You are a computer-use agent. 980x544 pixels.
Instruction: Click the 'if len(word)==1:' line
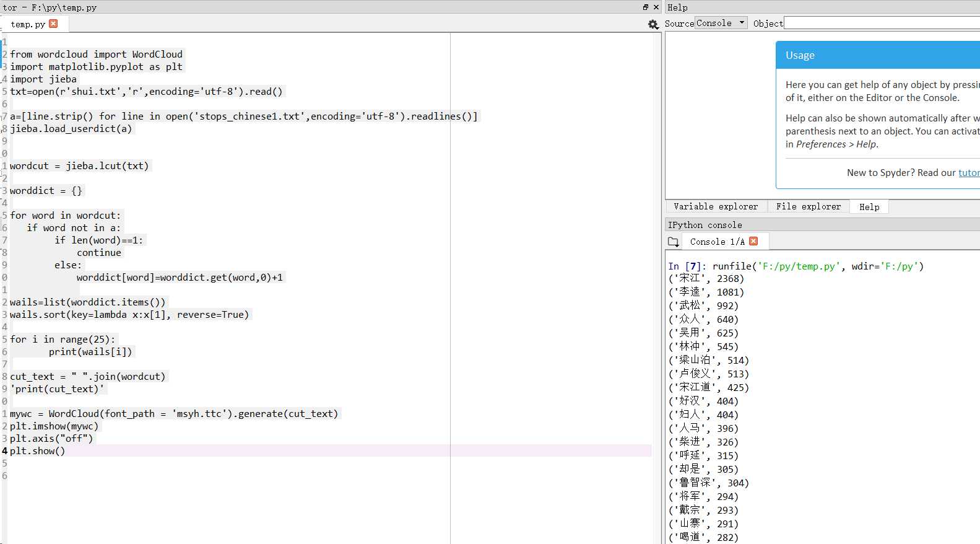[x=98, y=240]
